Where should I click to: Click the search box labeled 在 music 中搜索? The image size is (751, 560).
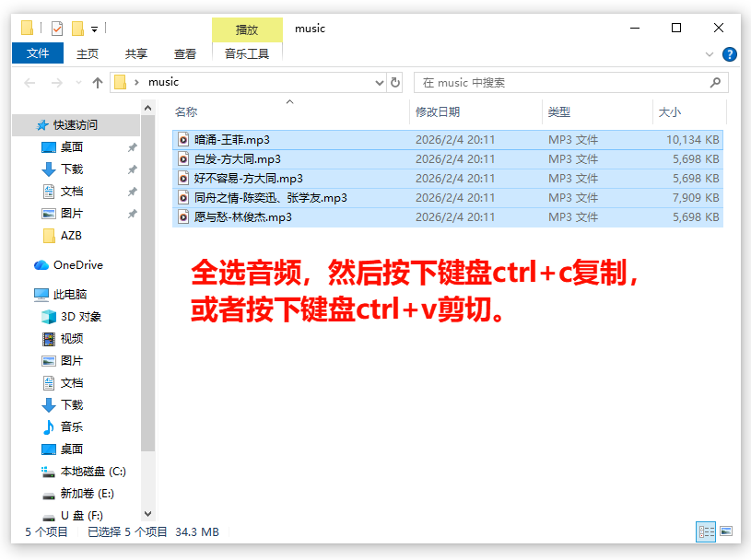571,82
